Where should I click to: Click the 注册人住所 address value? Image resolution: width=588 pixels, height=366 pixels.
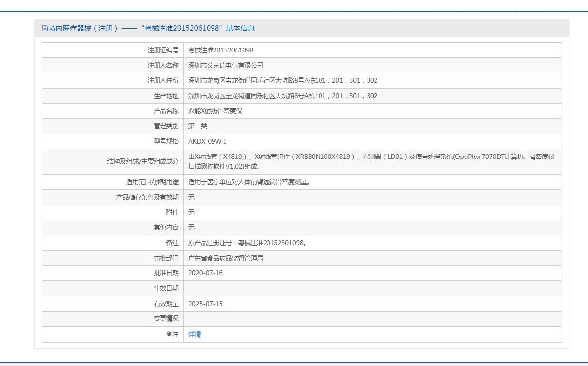(283, 81)
